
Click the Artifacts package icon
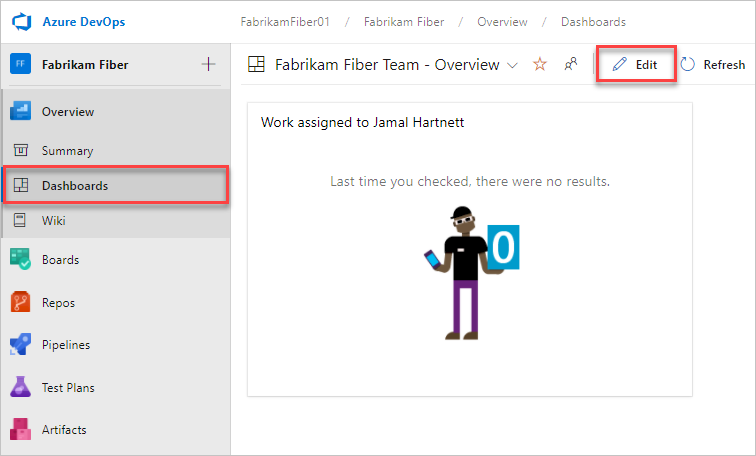pos(20,429)
